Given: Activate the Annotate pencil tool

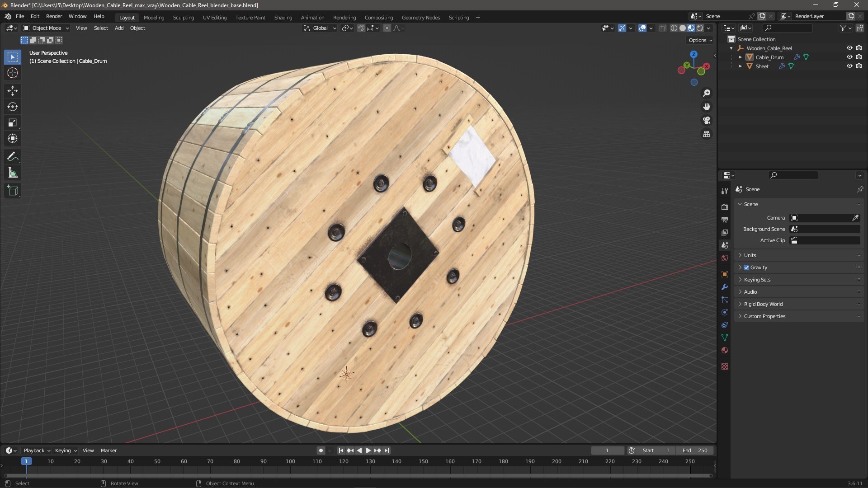Looking at the screenshot, I should point(13,157).
